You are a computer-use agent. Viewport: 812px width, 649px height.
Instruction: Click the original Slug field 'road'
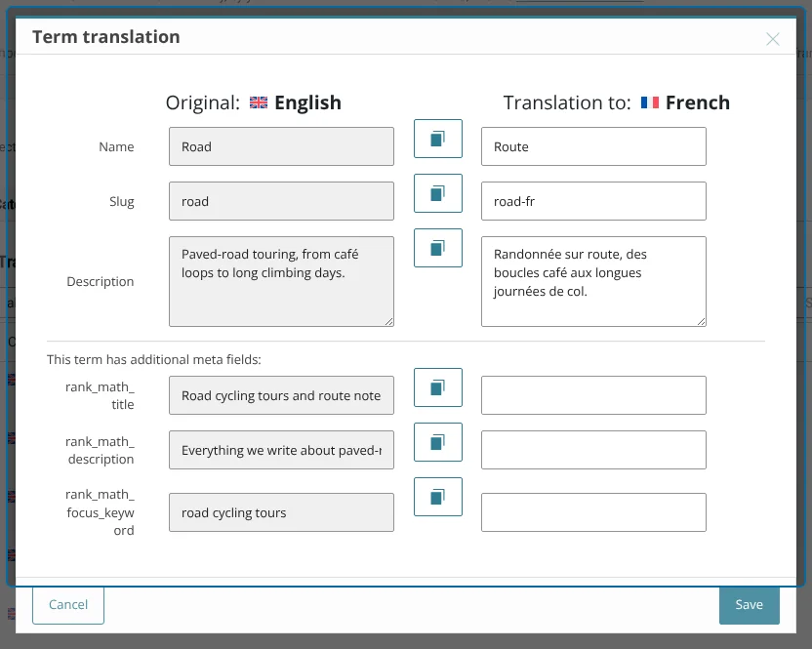pyautogui.click(x=281, y=201)
